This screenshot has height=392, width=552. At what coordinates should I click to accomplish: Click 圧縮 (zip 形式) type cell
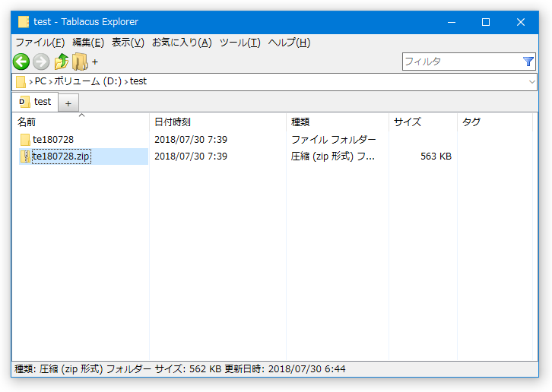(x=333, y=156)
